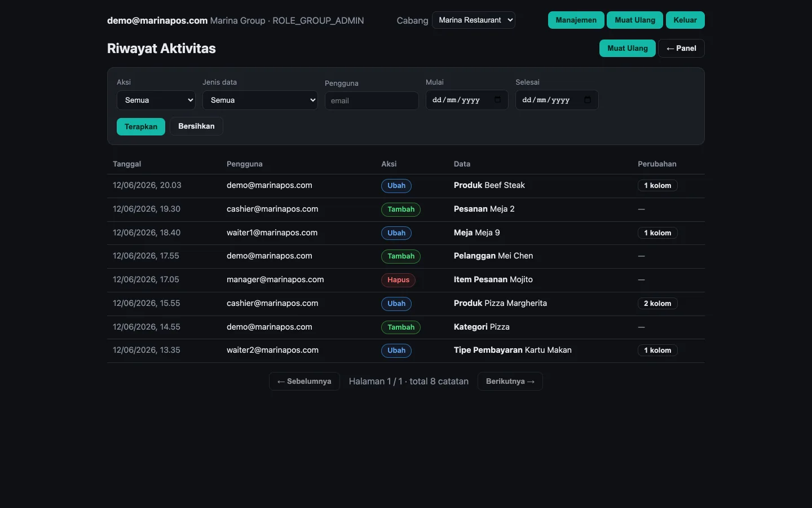The height and width of the screenshot is (508, 812).
Task: Log out using Keluar button
Action: tap(685, 20)
